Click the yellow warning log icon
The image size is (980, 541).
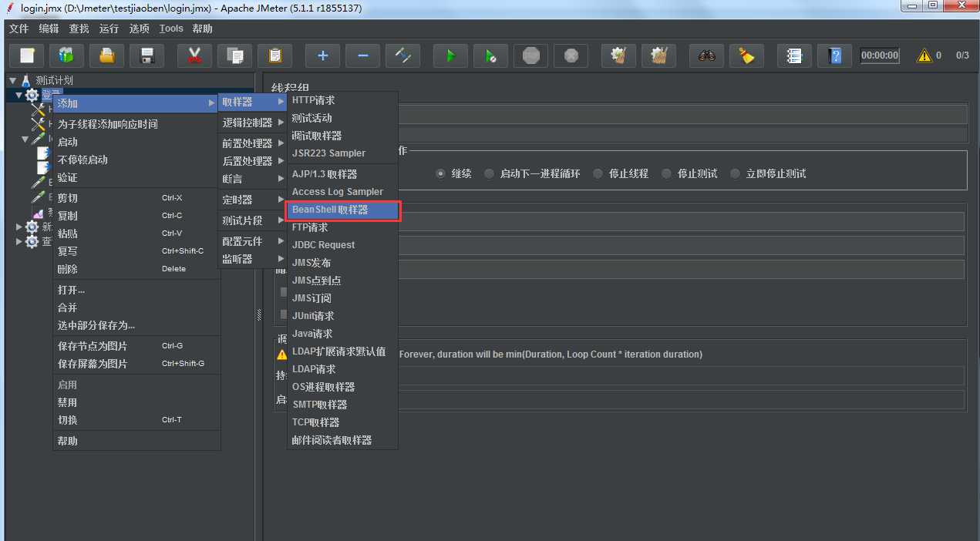coord(924,55)
